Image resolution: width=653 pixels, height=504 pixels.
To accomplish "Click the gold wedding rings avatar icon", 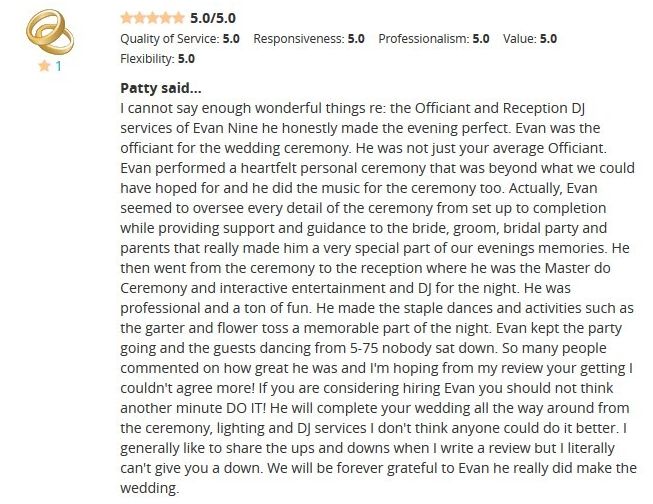I will tap(49, 33).
